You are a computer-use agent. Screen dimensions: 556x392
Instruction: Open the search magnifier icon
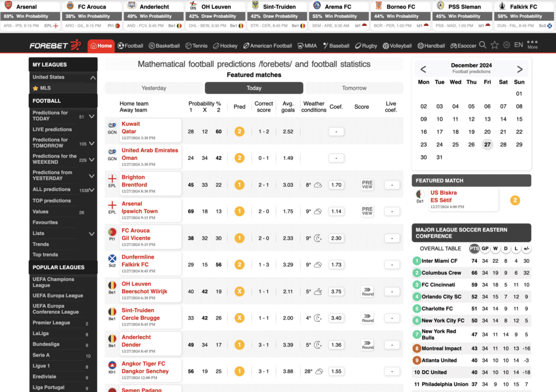click(x=482, y=45)
